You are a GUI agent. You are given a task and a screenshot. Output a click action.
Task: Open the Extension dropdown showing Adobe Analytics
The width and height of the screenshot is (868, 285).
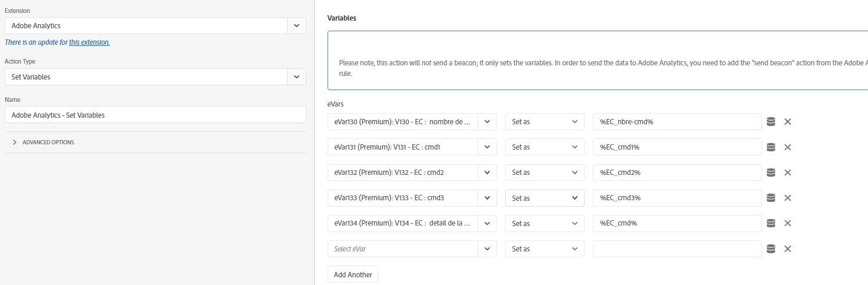click(296, 26)
